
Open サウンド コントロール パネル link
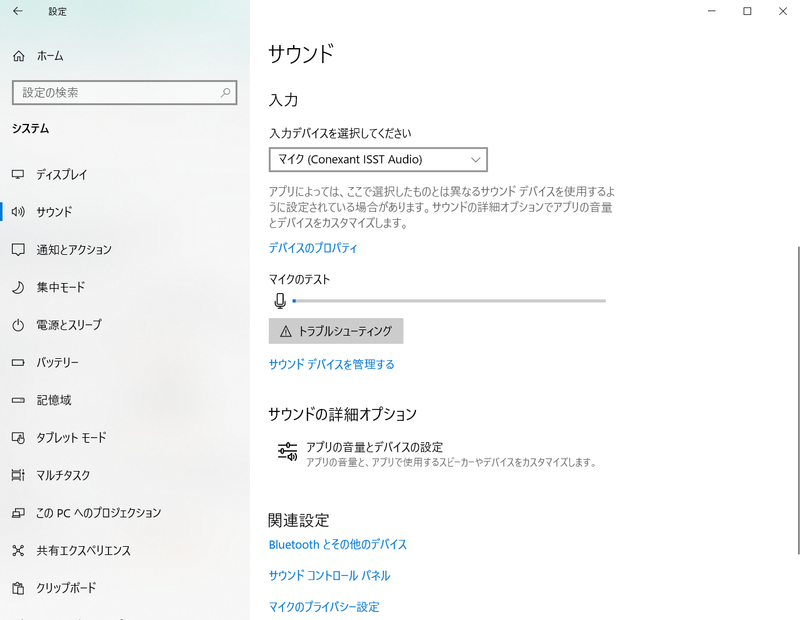tap(330, 576)
